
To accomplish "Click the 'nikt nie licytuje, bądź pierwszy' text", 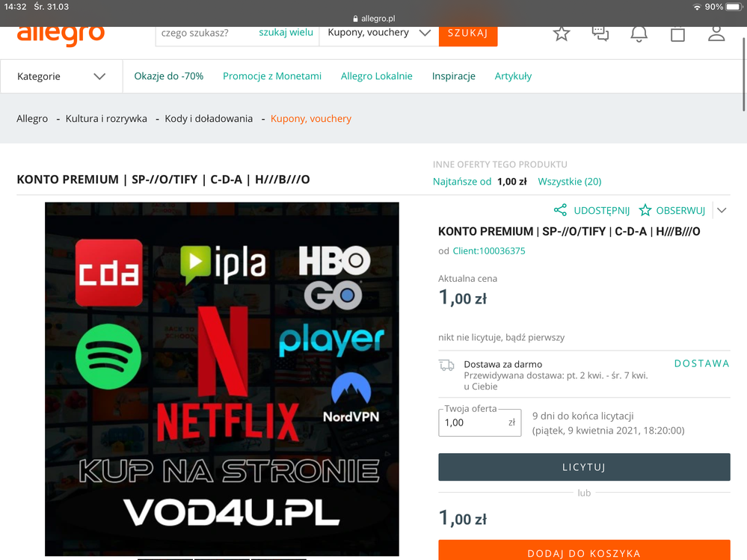I will pos(501,338).
